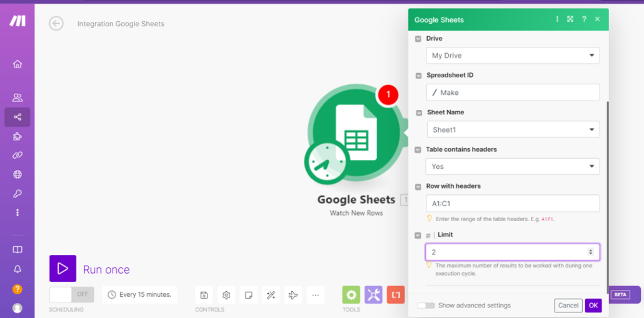
Task: Go back with the arrow circle icon
Action: [56, 23]
